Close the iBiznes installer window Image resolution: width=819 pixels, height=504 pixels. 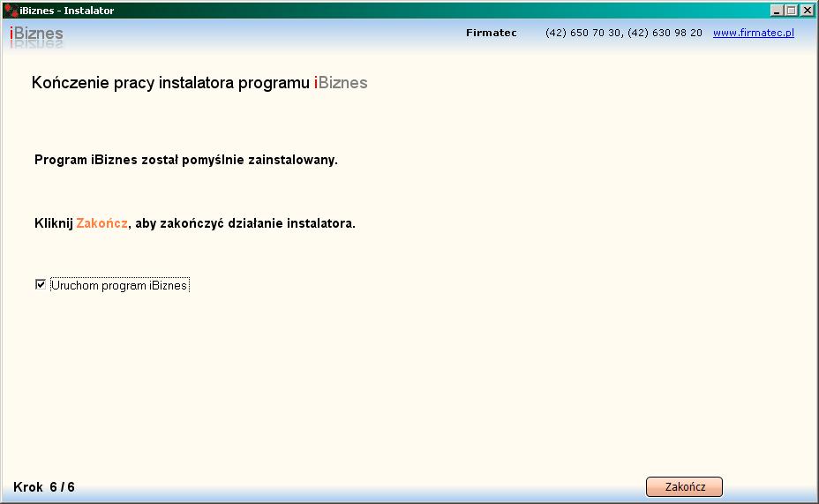[807, 11]
